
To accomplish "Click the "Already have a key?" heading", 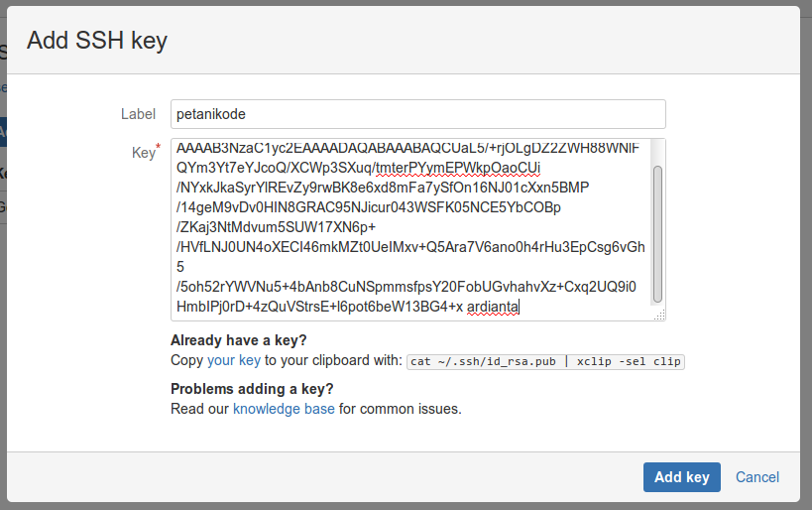I will pos(239,341).
